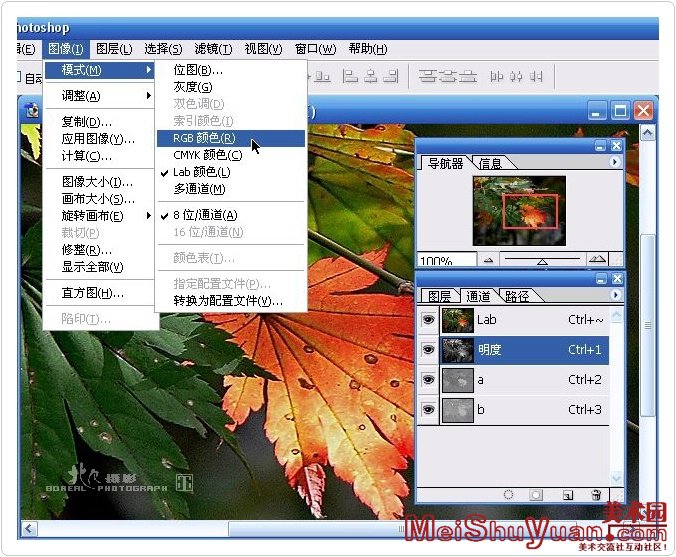Image resolution: width=676 pixels, height=557 pixels.
Task: Click load channel as selection icon
Action: click(x=508, y=494)
